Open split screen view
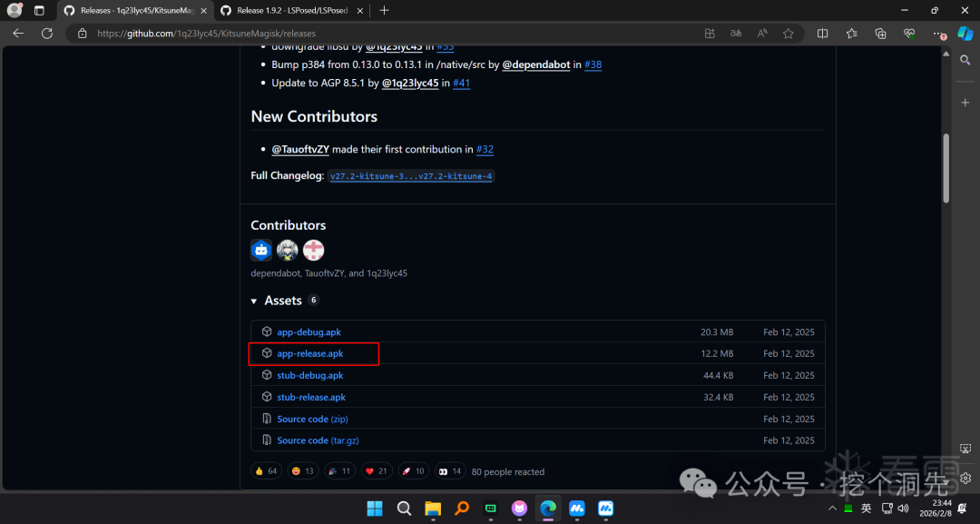980x524 pixels. point(822,33)
